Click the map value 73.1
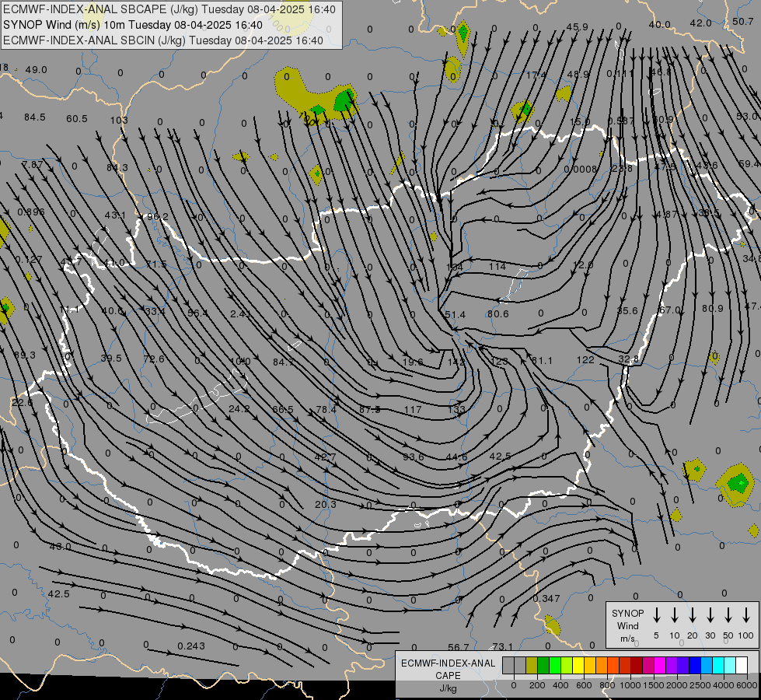 click(502, 646)
